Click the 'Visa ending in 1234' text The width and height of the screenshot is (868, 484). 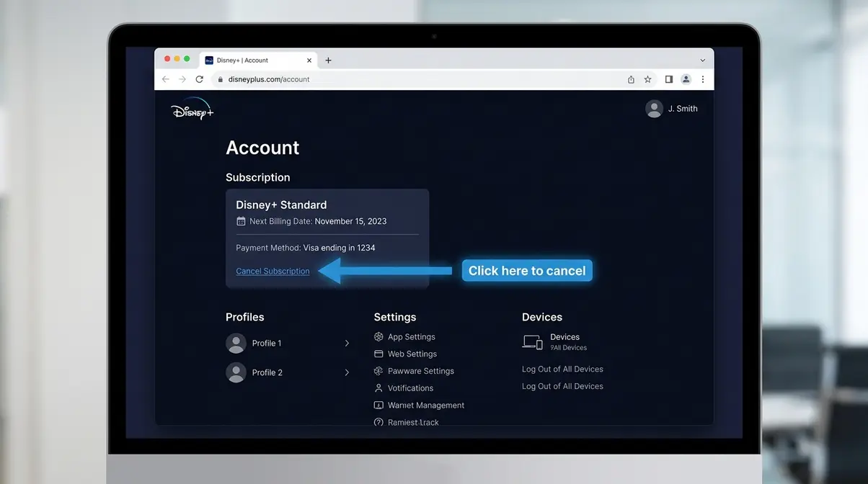(339, 248)
